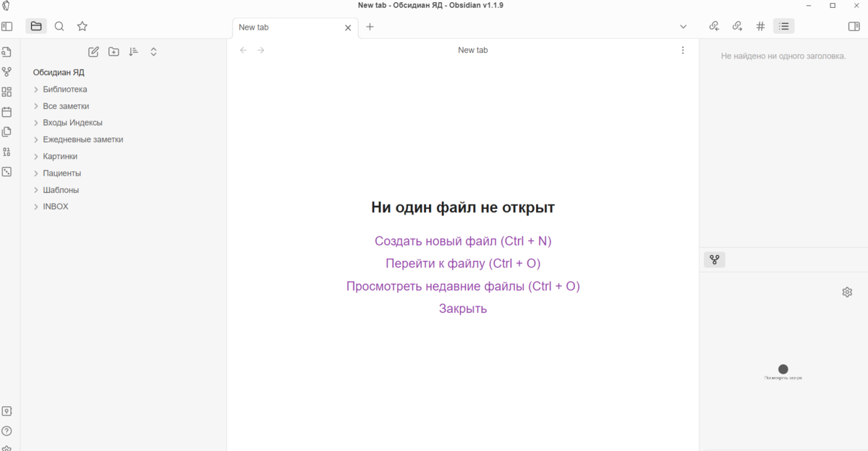The image size is (868, 451).
Task: Open the help question mark icon
Action: pos(7,431)
